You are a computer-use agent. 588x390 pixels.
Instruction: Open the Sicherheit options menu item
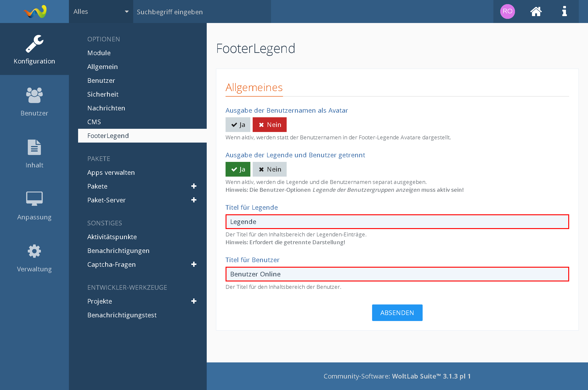point(103,94)
